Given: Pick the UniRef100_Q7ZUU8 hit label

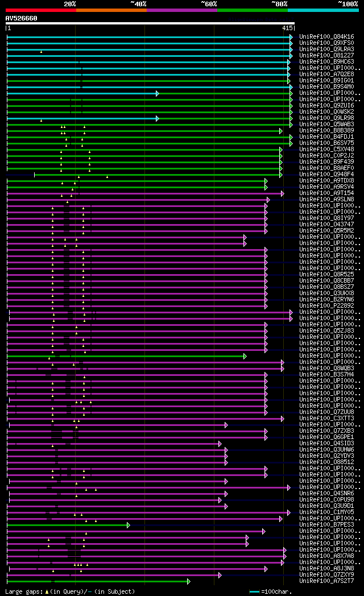Looking at the screenshot, I should (326, 412).
